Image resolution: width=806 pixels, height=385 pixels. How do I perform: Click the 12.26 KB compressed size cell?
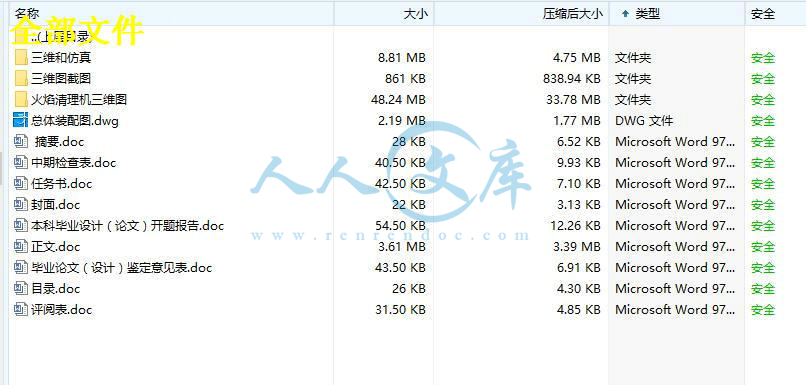(576, 226)
